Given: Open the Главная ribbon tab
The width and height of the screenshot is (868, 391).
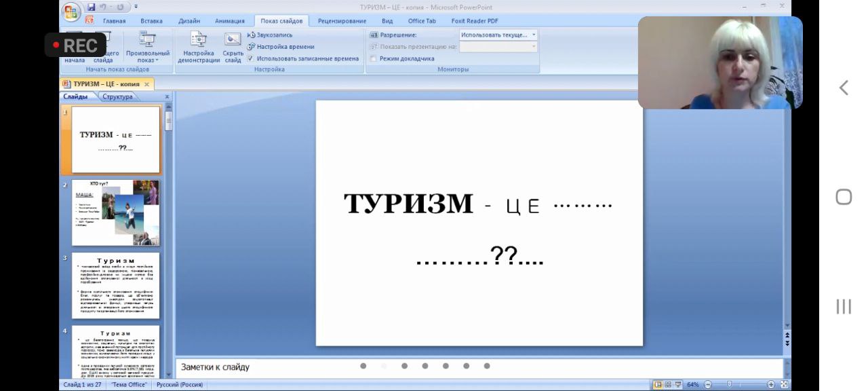Looking at the screenshot, I should point(114,21).
